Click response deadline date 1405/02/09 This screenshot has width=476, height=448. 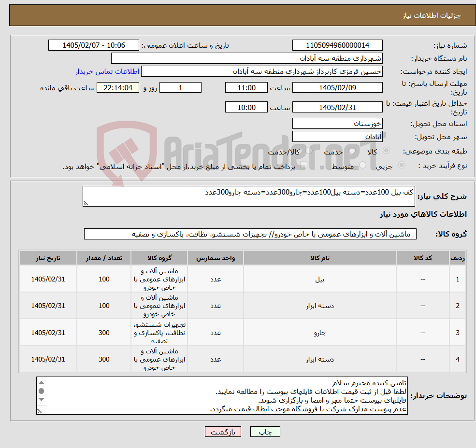[x=337, y=88]
